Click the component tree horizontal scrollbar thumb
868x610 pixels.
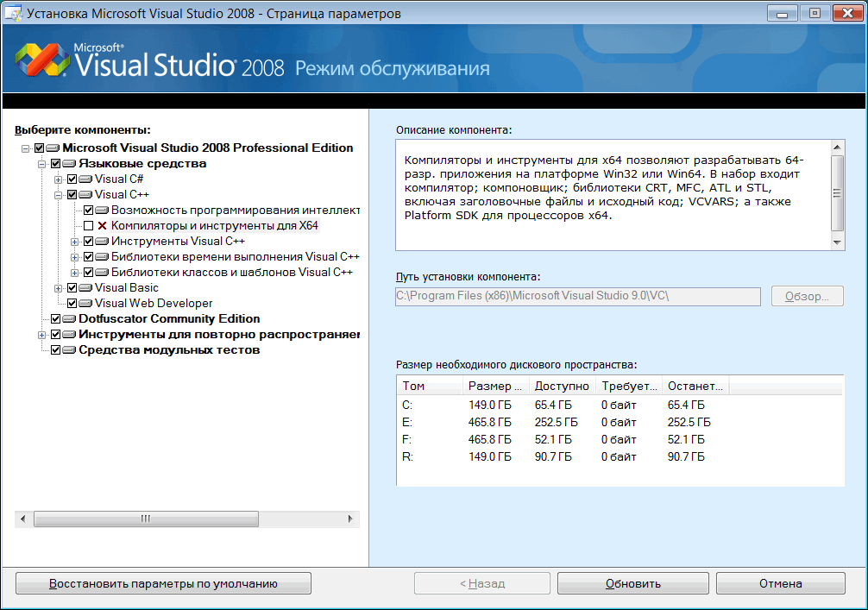tap(146, 519)
